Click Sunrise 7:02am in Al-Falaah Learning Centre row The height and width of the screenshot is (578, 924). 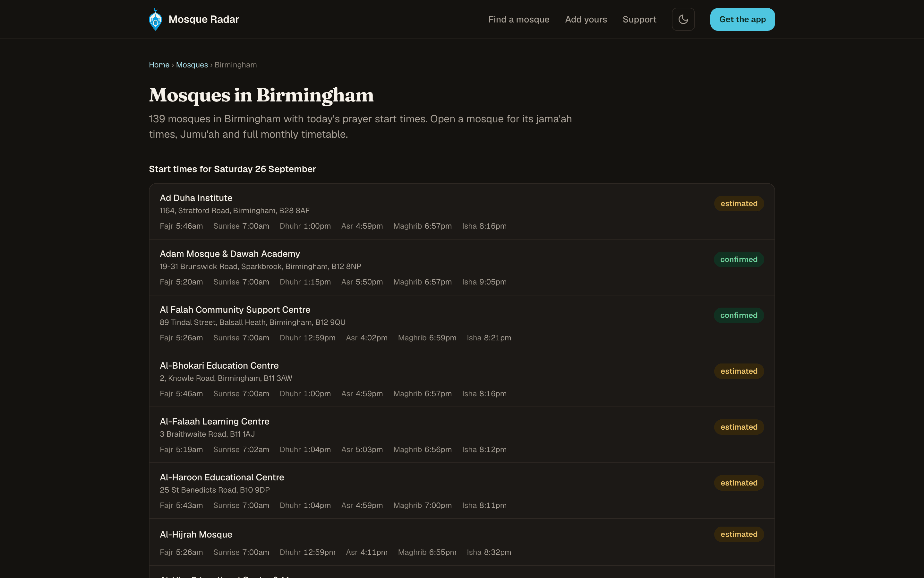click(x=241, y=450)
